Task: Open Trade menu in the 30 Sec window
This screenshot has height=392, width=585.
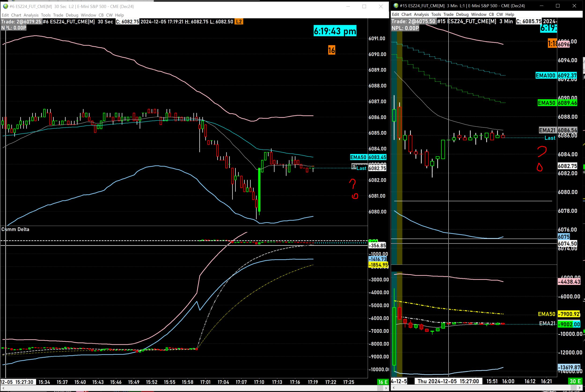Action: click(x=58, y=15)
